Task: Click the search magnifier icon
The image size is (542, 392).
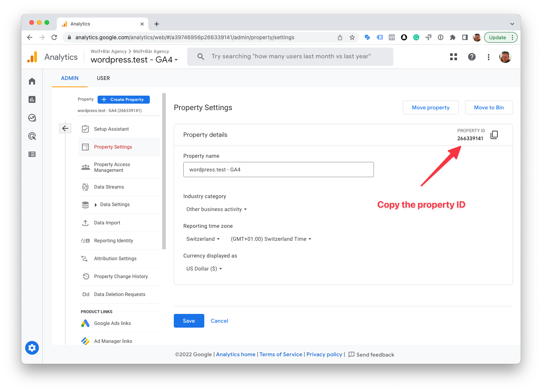Action: 200,56
